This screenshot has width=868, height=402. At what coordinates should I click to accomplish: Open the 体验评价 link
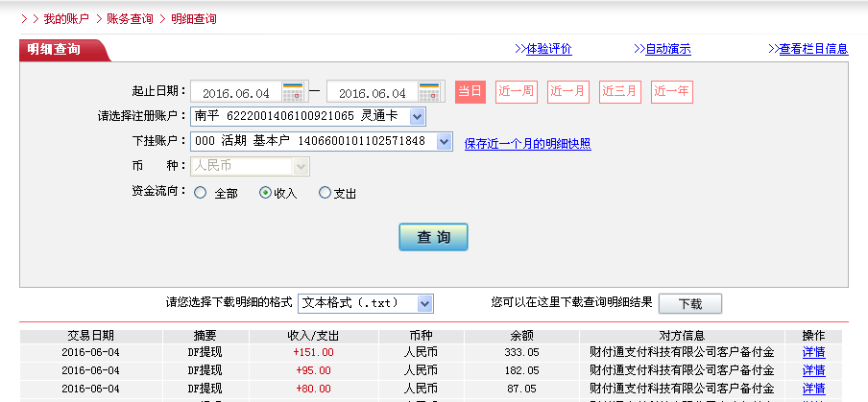tap(549, 49)
